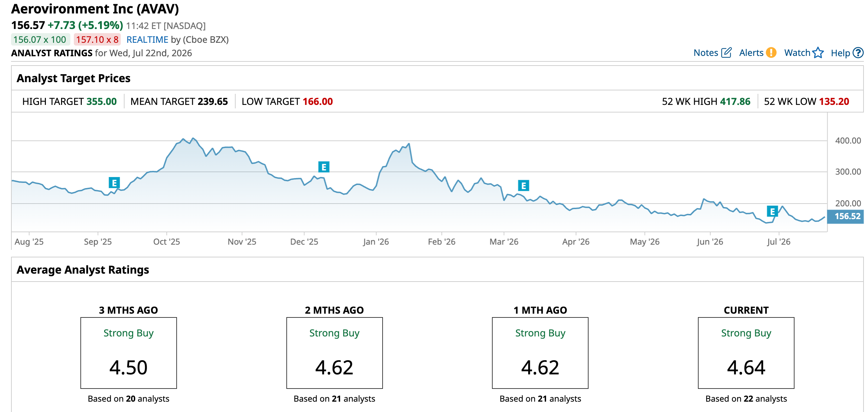Image resolution: width=868 pixels, height=412 pixels.
Task: Click 'Based on 22 analysts' text
Action: (x=746, y=399)
